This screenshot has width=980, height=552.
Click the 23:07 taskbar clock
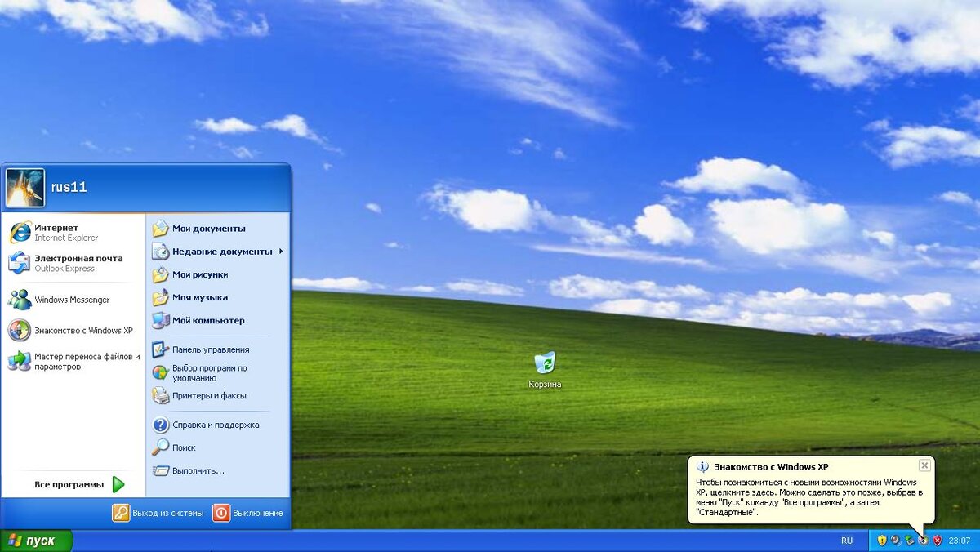pyautogui.click(x=959, y=541)
